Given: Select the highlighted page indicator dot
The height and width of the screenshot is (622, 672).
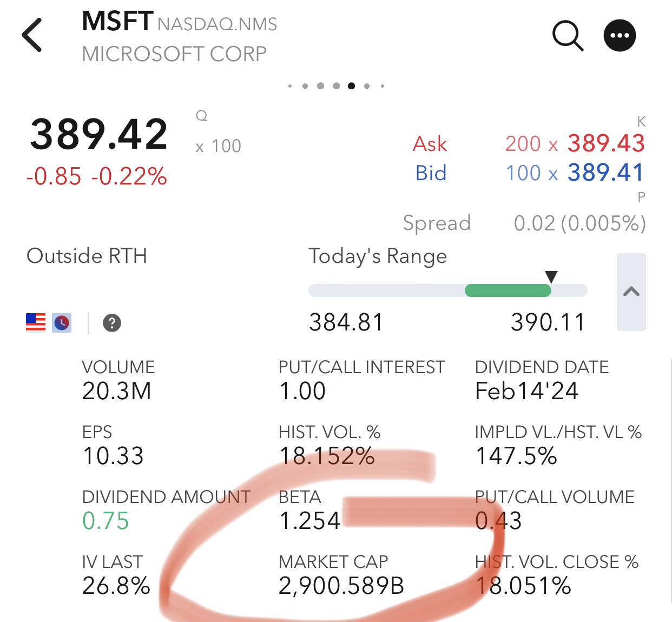Looking at the screenshot, I should [x=352, y=85].
